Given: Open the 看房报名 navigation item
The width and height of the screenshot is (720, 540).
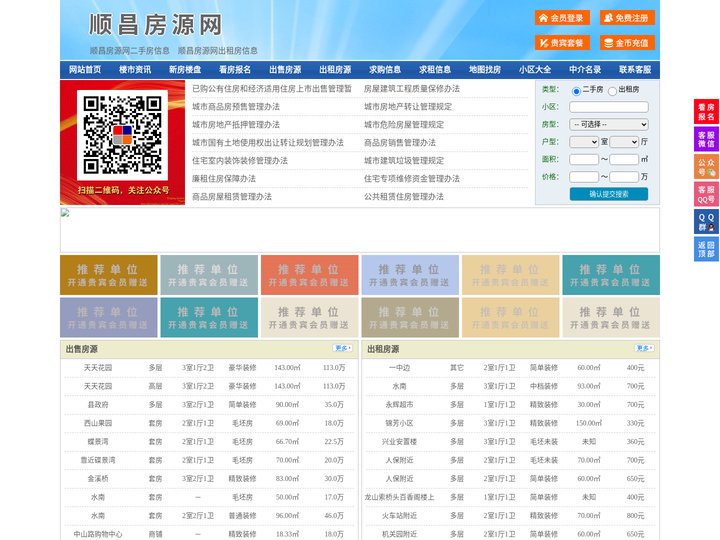Looking at the screenshot, I should 235,70.
